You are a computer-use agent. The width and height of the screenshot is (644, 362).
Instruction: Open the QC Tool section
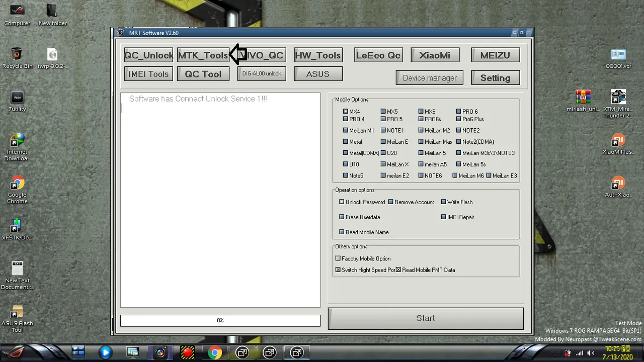(x=203, y=74)
